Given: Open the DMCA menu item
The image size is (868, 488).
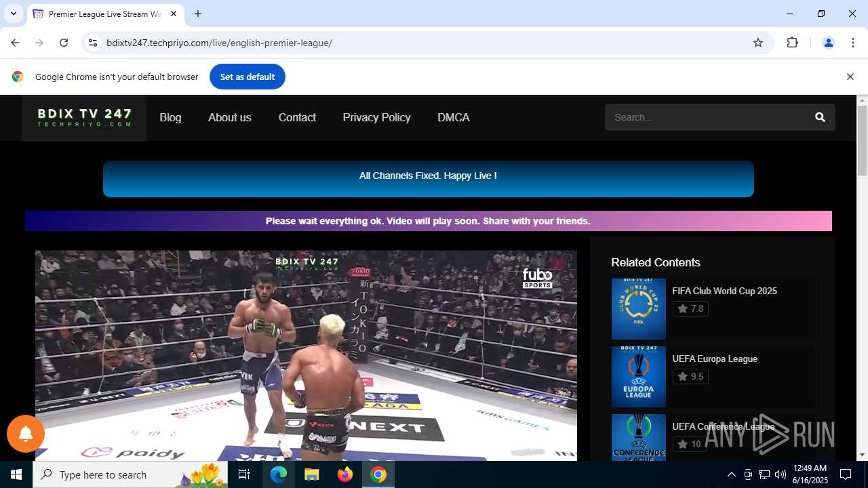Looking at the screenshot, I should tap(454, 117).
